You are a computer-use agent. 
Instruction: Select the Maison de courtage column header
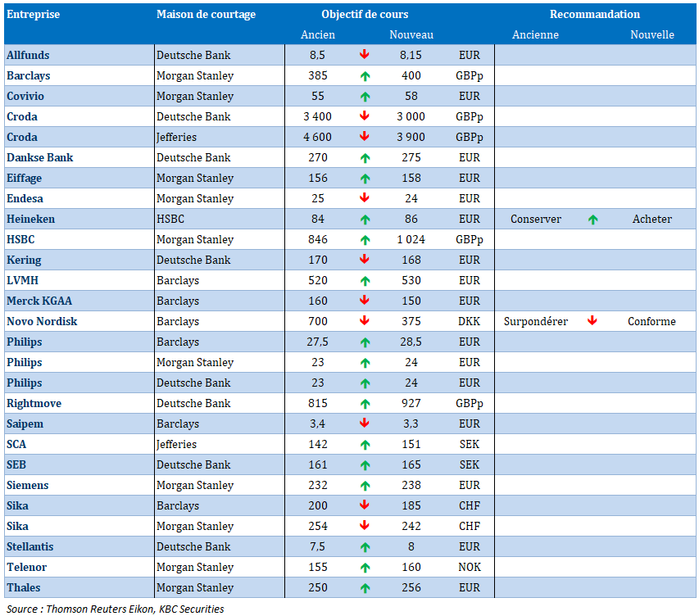click(x=206, y=15)
